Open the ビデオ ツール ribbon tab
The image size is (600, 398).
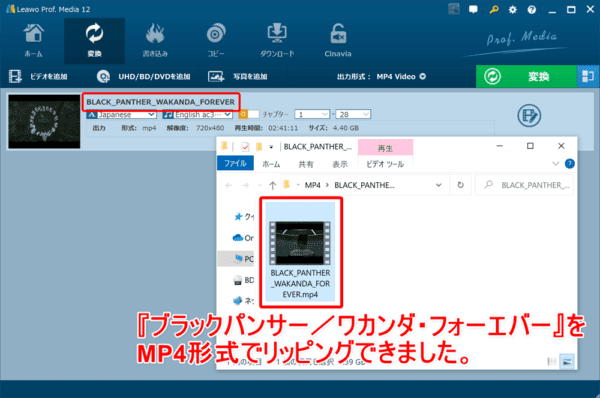pos(385,164)
